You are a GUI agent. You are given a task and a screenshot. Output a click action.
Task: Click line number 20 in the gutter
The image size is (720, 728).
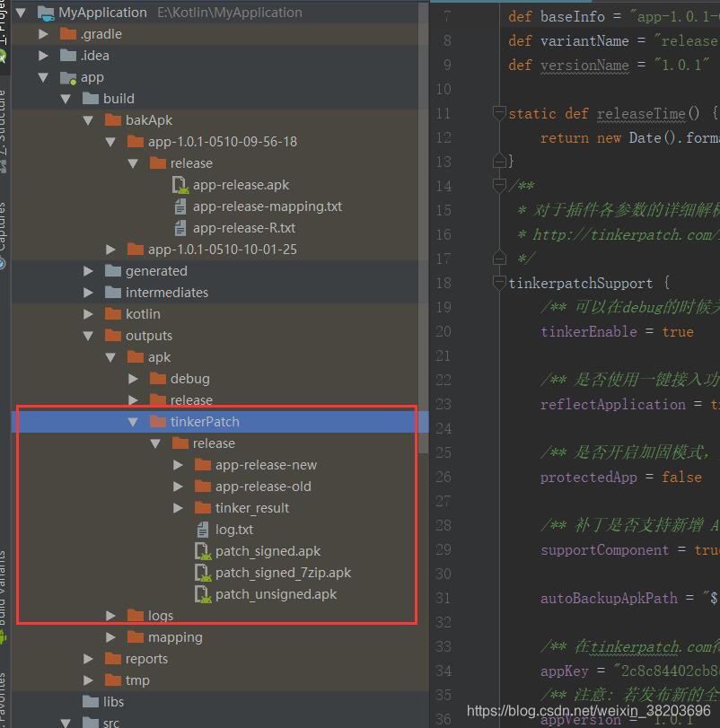coord(443,331)
